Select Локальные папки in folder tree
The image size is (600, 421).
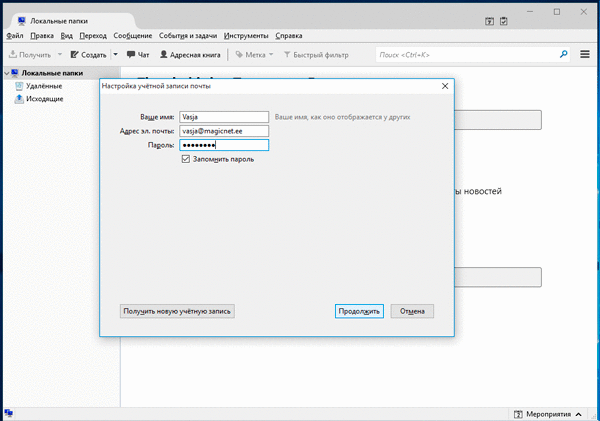[52, 73]
